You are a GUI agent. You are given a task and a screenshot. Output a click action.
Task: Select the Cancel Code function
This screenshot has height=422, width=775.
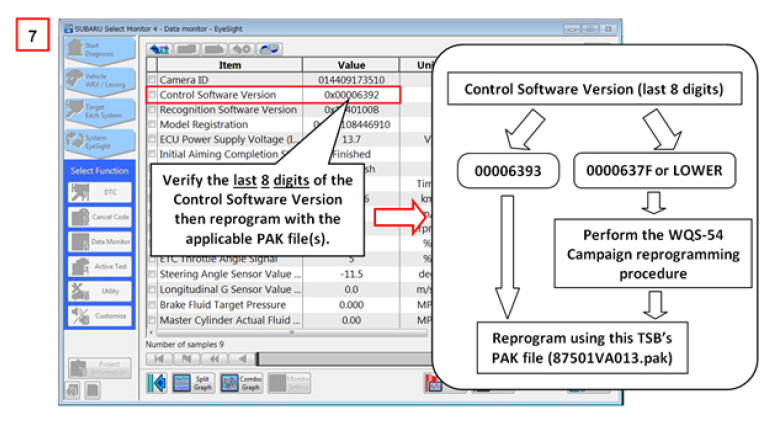click(x=102, y=216)
